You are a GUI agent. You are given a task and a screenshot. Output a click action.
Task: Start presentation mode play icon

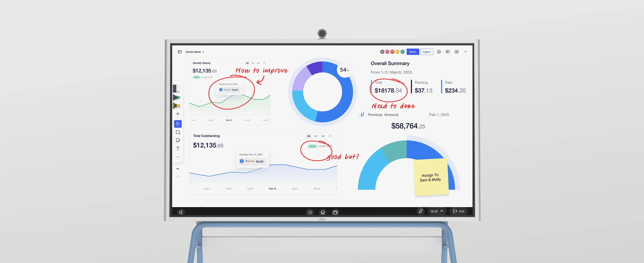pos(456,52)
